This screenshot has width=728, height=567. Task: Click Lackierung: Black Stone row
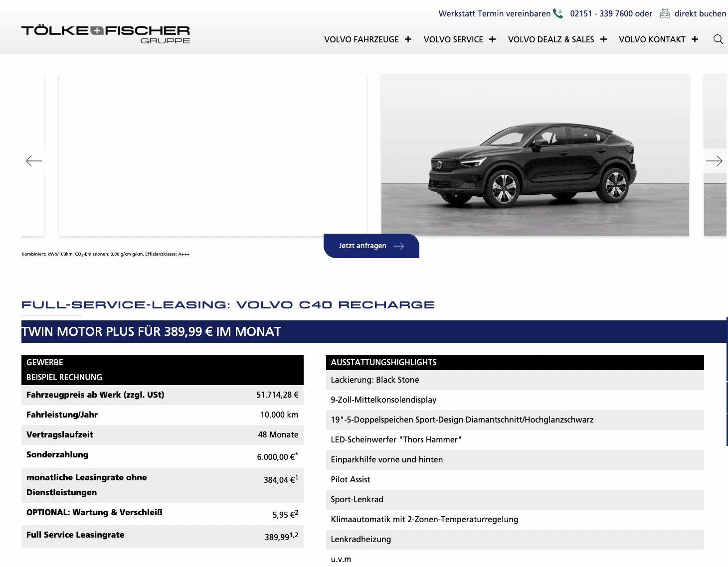515,380
